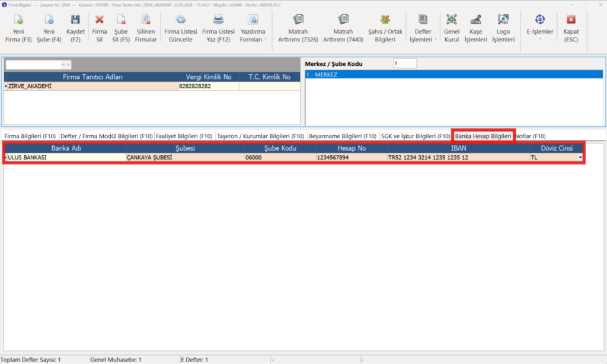Select the Notlar (F10) tab
The image size is (607, 364).
point(531,136)
